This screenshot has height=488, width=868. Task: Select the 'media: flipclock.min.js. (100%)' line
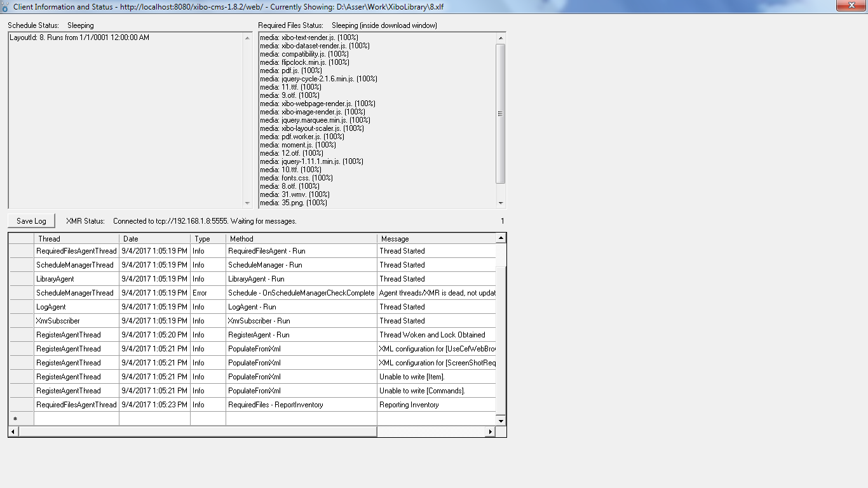[x=304, y=62]
